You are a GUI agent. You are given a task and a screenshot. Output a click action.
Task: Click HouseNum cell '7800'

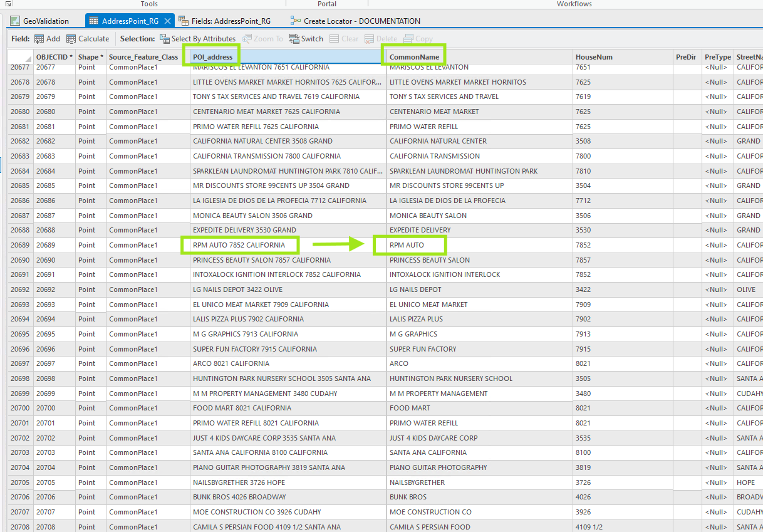tap(623, 156)
